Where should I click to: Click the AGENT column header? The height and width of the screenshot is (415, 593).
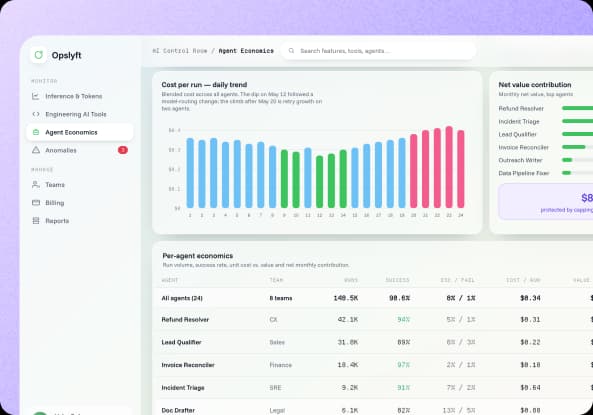pos(169,280)
